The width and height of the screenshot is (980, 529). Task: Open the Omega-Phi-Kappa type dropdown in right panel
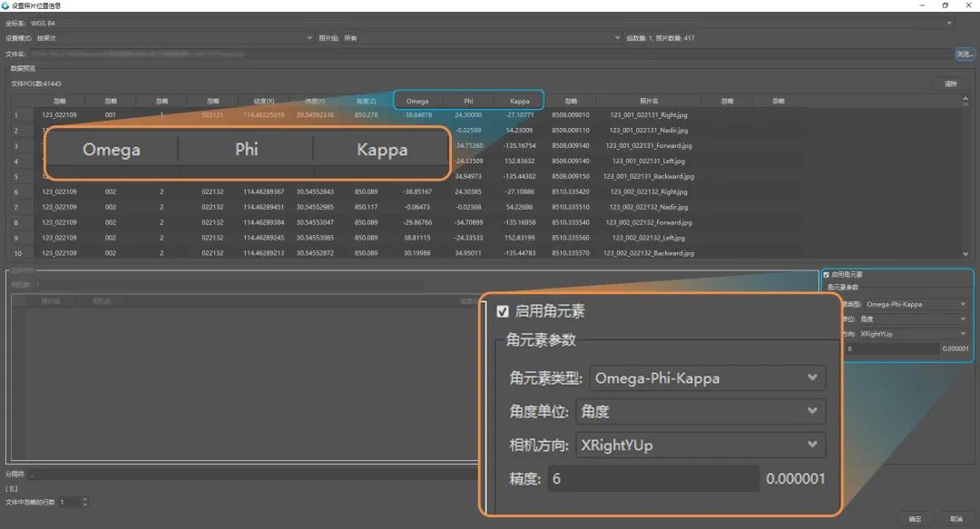916,304
